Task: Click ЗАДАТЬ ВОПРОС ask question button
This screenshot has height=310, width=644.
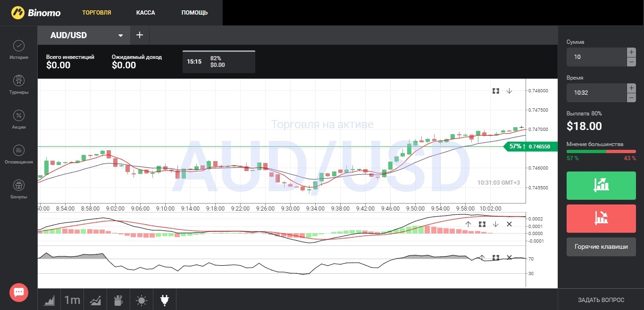Action: click(x=601, y=300)
